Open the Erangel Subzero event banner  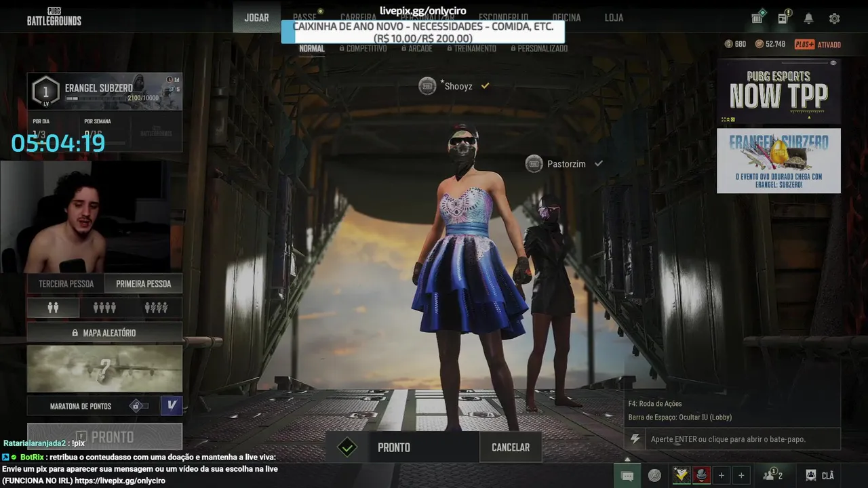(778, 161)
